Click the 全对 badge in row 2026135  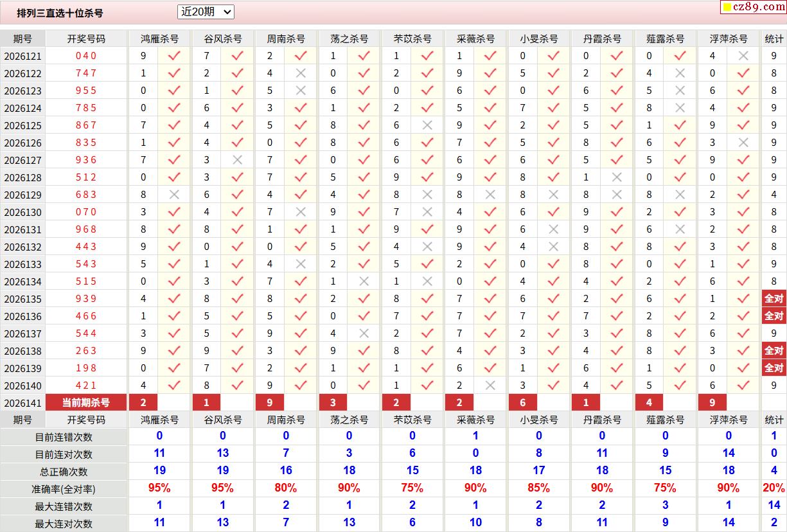pos(774,299)
